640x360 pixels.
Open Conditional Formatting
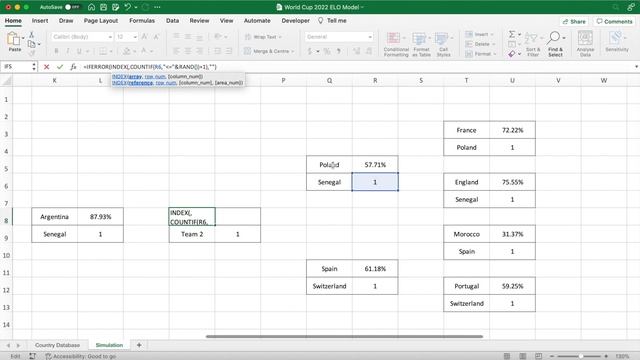pos(396,44)
